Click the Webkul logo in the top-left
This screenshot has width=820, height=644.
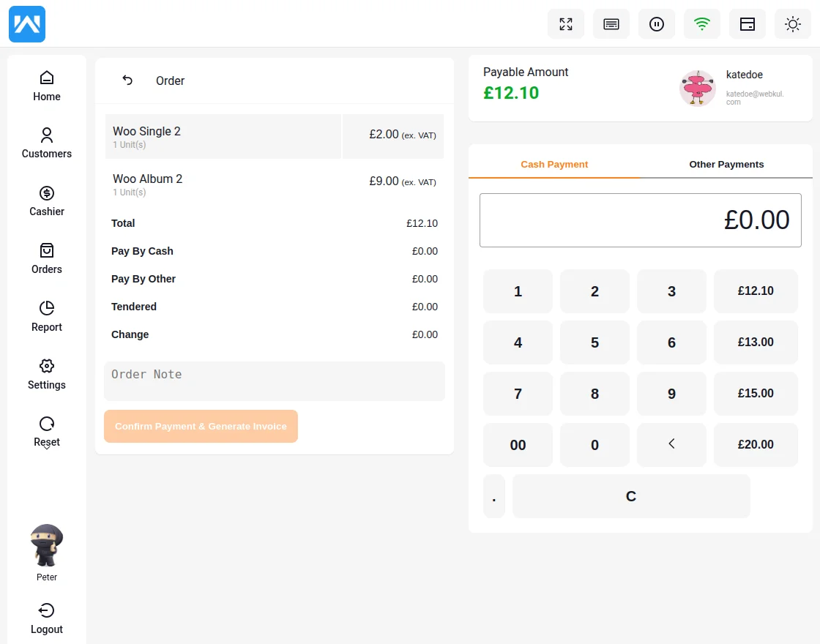(26, 23)
